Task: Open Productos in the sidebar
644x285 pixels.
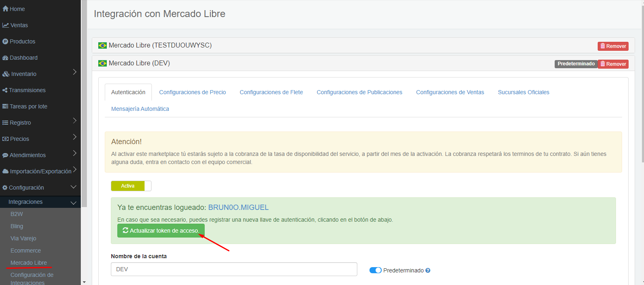Action: point(22,41)
